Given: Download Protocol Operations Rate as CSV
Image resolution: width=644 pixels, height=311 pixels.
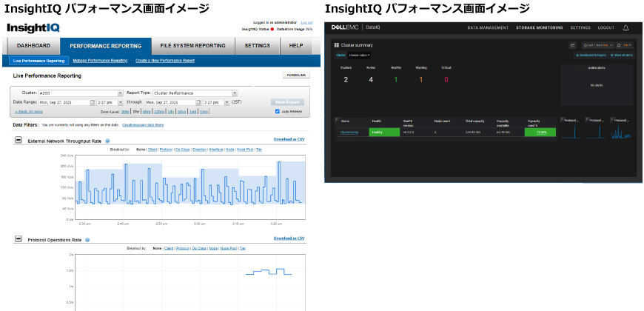Looking at the screenshot, I should (x=289, y=238).
